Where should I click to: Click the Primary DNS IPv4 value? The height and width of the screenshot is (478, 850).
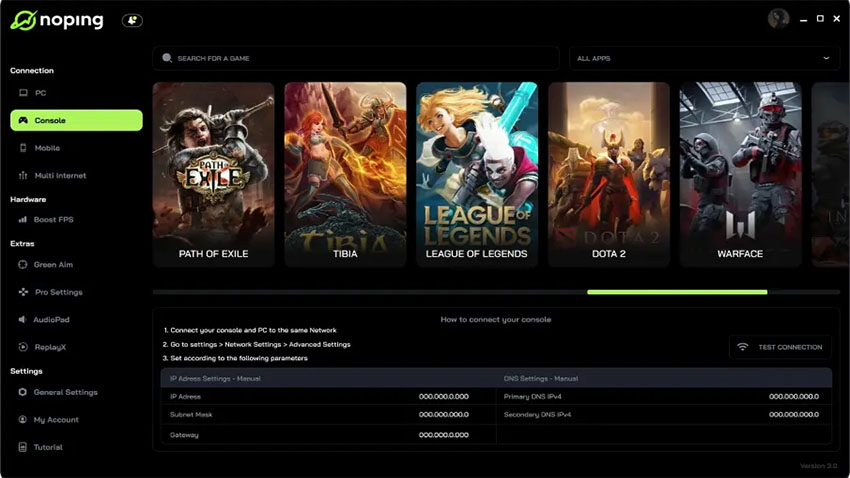point(794,397)
